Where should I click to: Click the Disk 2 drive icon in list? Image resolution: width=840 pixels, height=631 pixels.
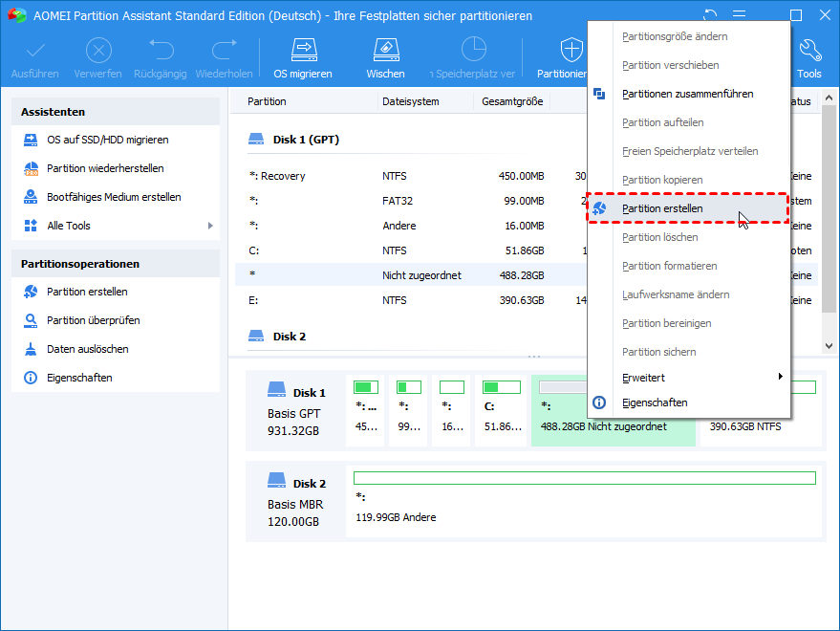[256, 337]
